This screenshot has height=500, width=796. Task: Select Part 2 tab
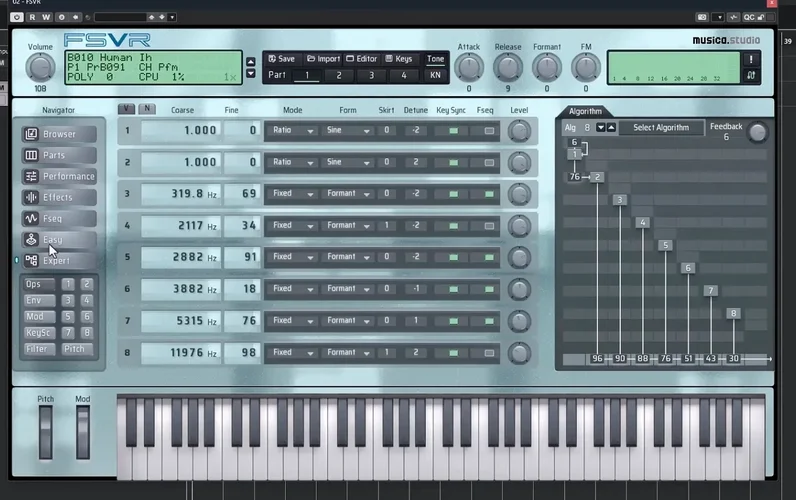coord(339,76)
